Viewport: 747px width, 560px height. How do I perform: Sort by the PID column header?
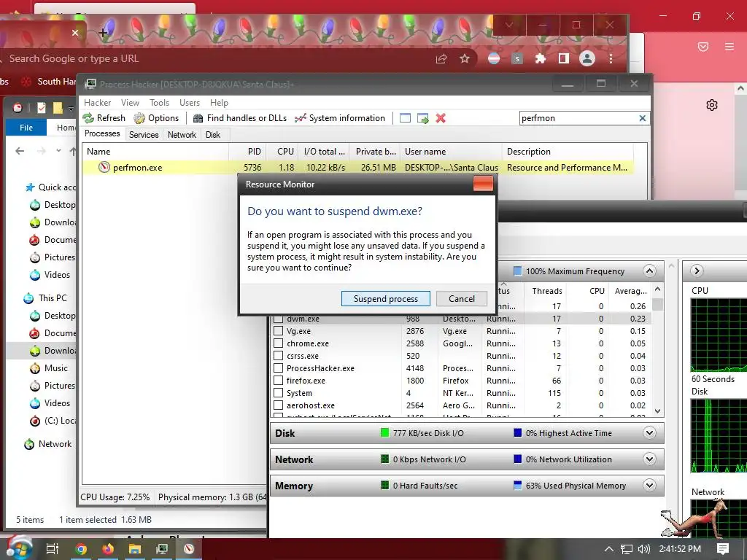click(248, 152)
